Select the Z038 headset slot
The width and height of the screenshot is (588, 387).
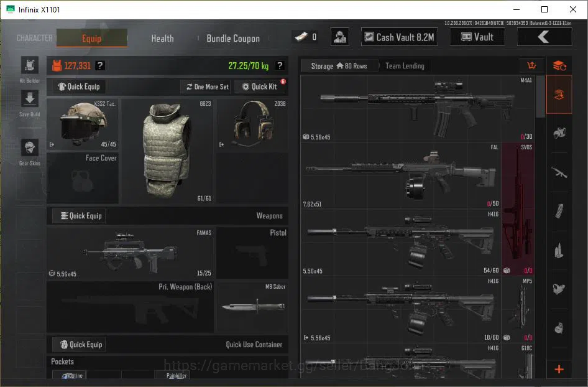pyautogui.click(x=253, y=124)
